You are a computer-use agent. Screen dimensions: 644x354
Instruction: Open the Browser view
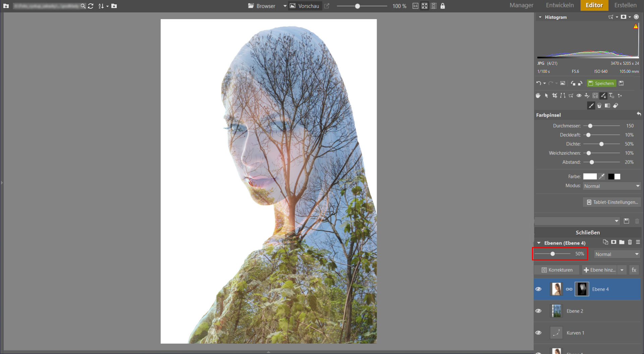pos(262,6)
